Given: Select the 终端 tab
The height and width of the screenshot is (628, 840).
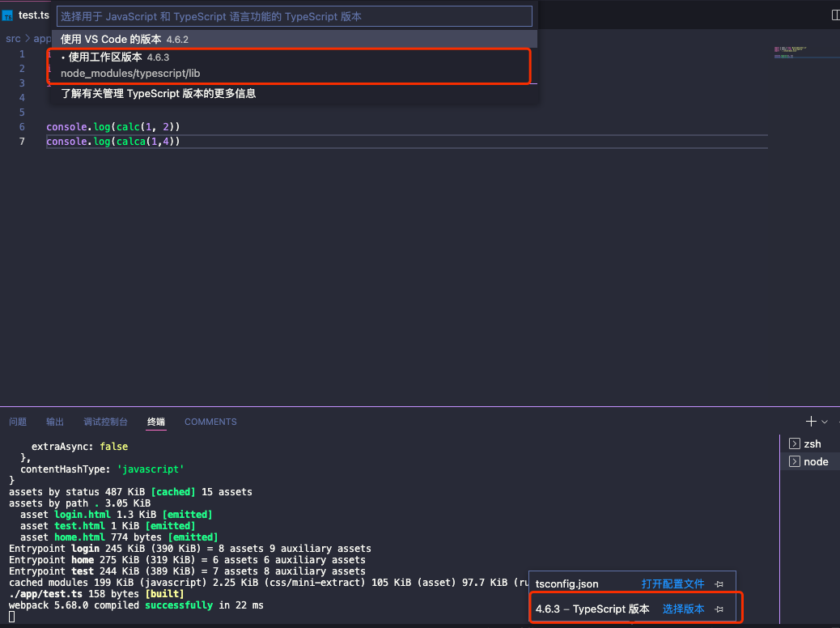Looking at the screenshot, I should pos(156,422).
